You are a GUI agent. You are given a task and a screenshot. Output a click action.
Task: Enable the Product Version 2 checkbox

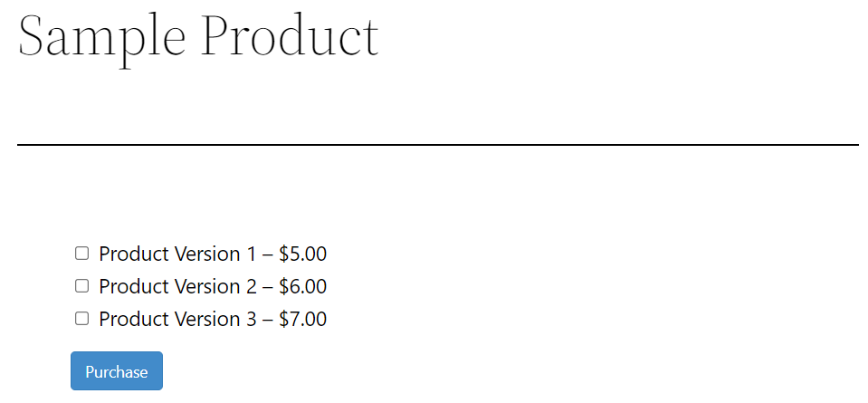81,286
